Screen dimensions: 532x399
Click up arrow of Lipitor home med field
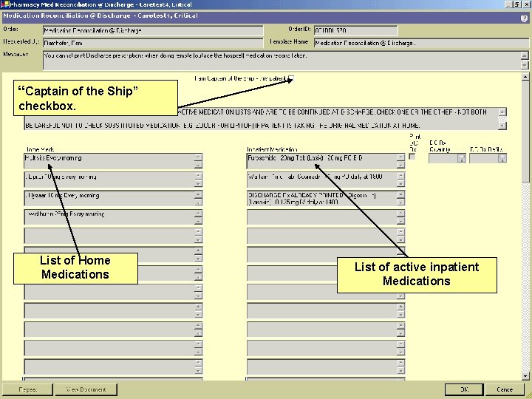coord(199,176)
